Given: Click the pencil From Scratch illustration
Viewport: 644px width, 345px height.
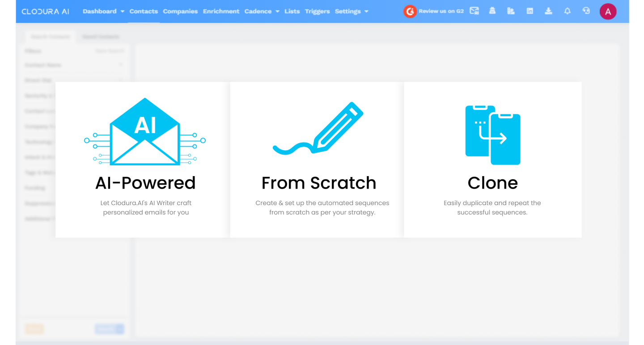Looking at the screenshot, I should (x=318, y=129).
